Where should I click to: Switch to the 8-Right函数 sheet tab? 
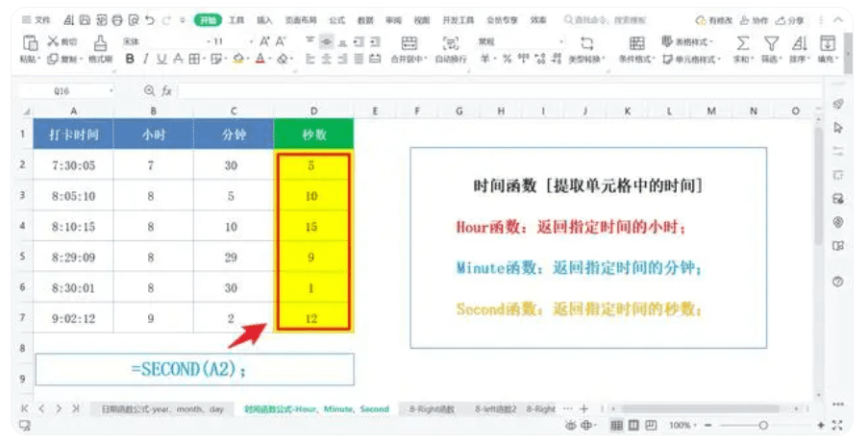click(432, 408)
